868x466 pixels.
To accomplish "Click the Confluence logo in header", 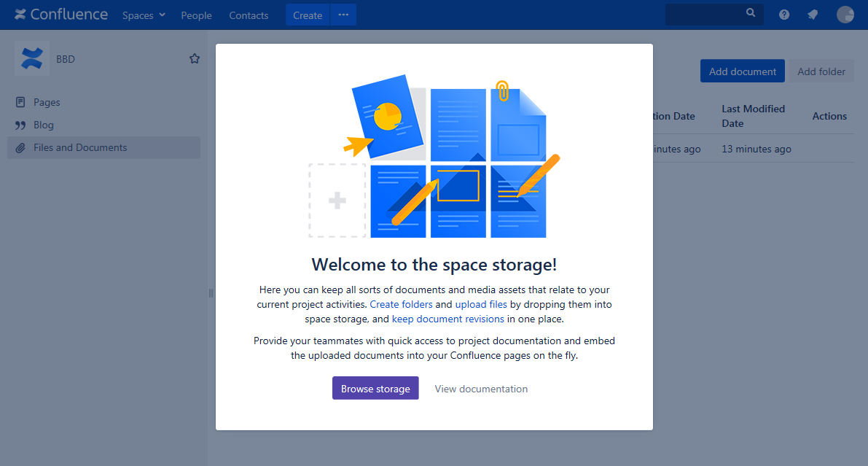I will (x=61, y=15).
